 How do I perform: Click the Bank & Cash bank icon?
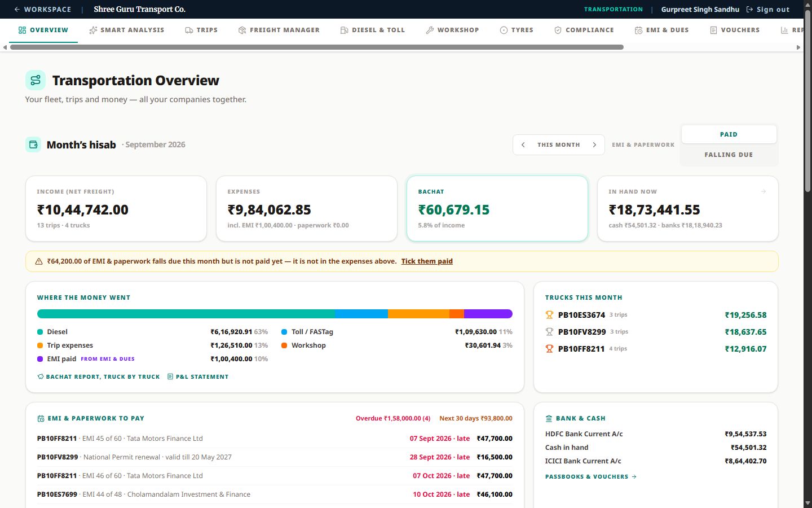[549, 419]
